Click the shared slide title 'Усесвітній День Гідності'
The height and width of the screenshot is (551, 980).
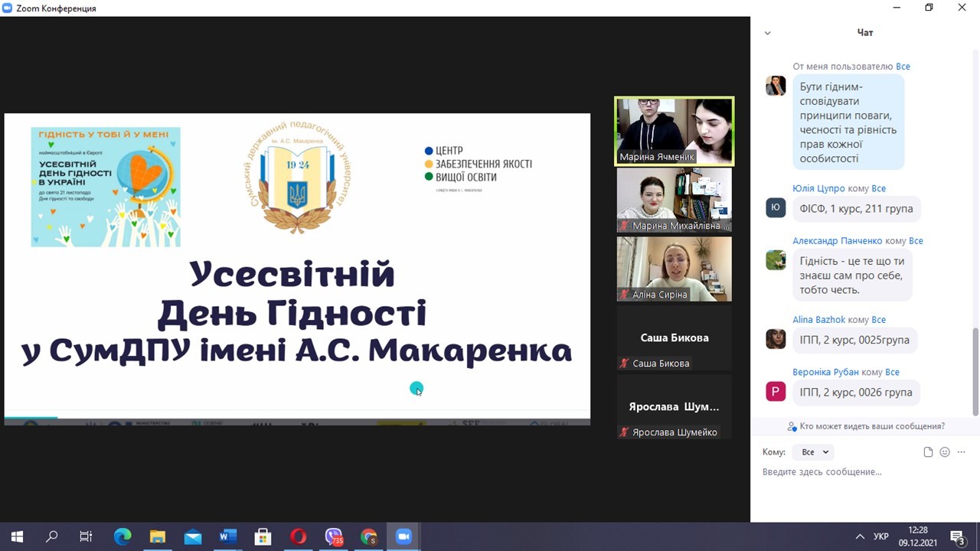coord(292,294)
